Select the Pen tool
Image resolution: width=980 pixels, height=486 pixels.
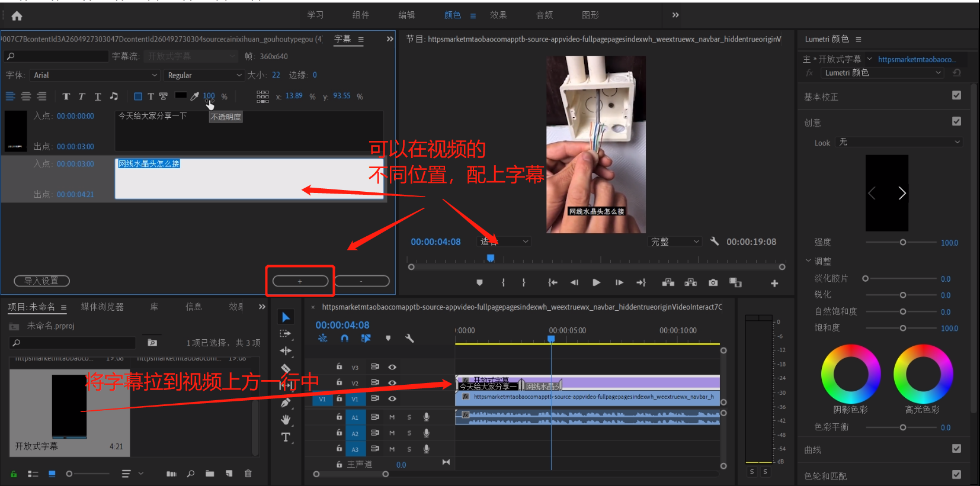(x=286, y=403)
